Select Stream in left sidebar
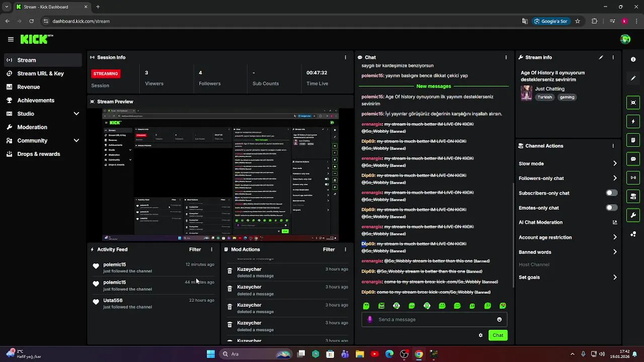The width and height of the screenshot is (644, 362). click(42, 60)
